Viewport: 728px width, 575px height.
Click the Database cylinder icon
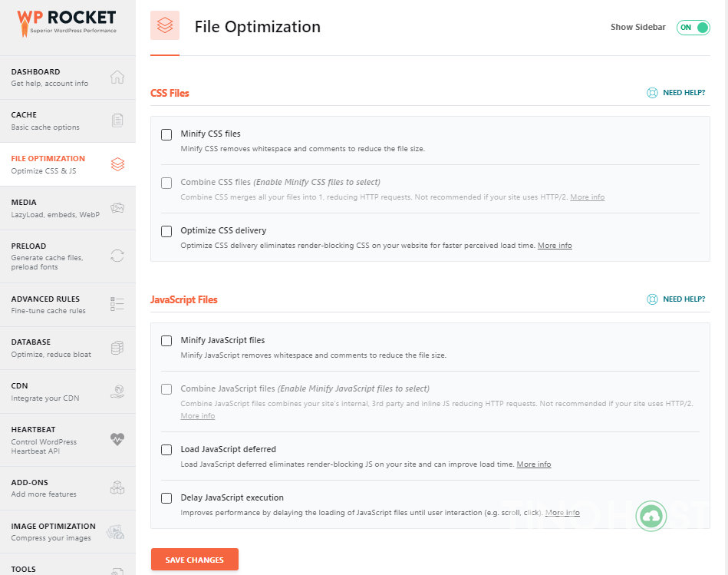click(x=117, y=348)
